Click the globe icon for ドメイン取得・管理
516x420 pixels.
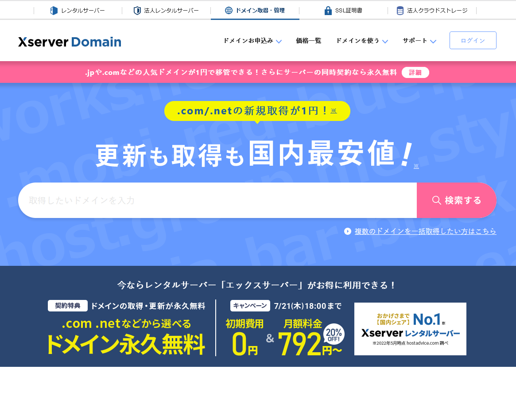pyautogui.click(x=229, y=10)
